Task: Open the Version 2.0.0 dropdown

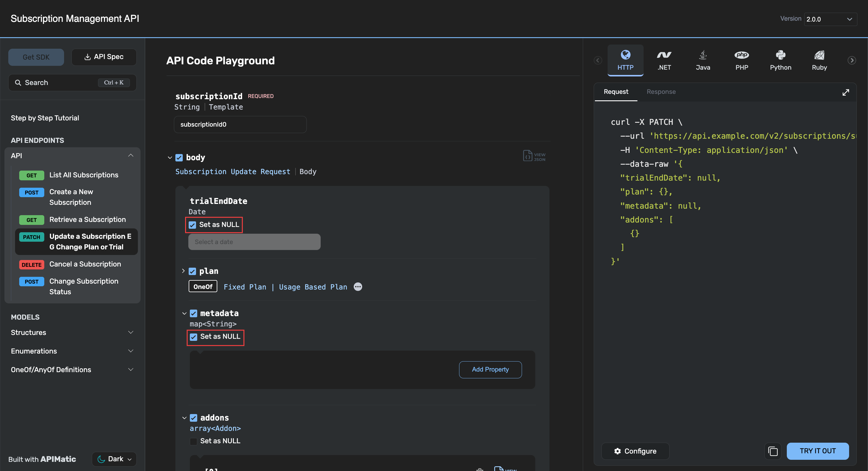Action: 830,19
